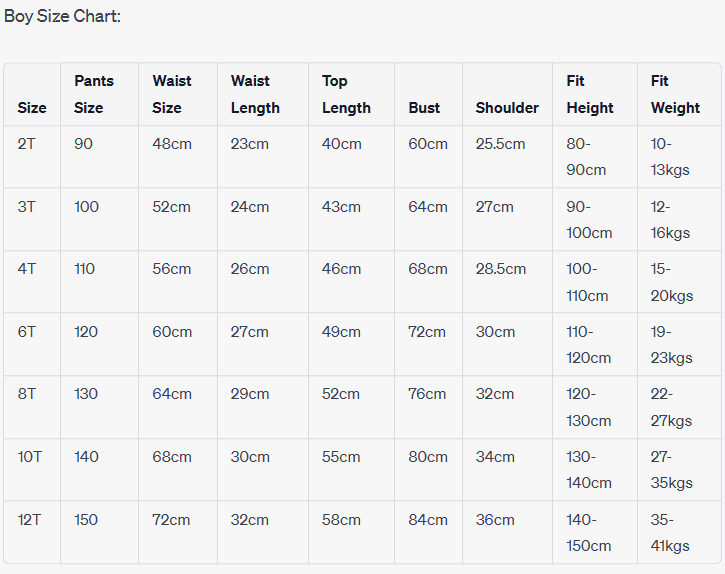Click the 10-13kgs fit weight cell

(671, 157)
